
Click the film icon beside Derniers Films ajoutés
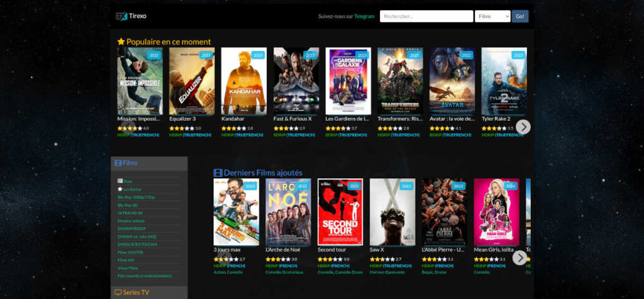(218, 173)
